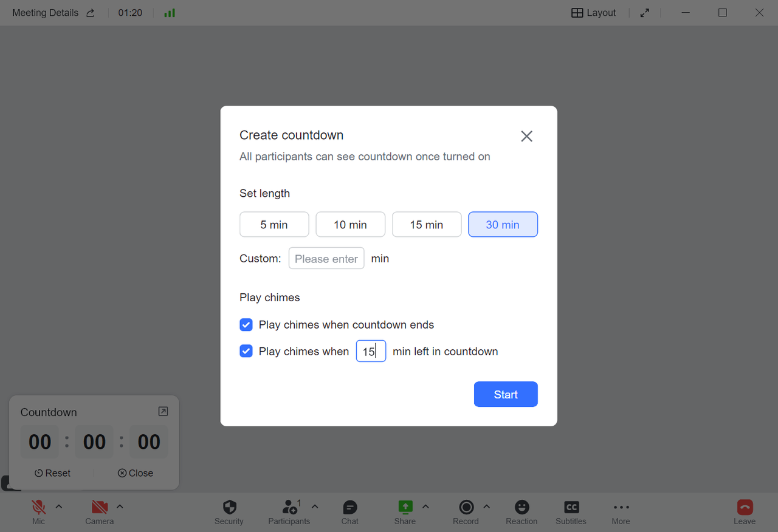Viewport: 778px width, 532px height.
Task: Uncheck Play chimes when min left option
Action: coord(246,351)
